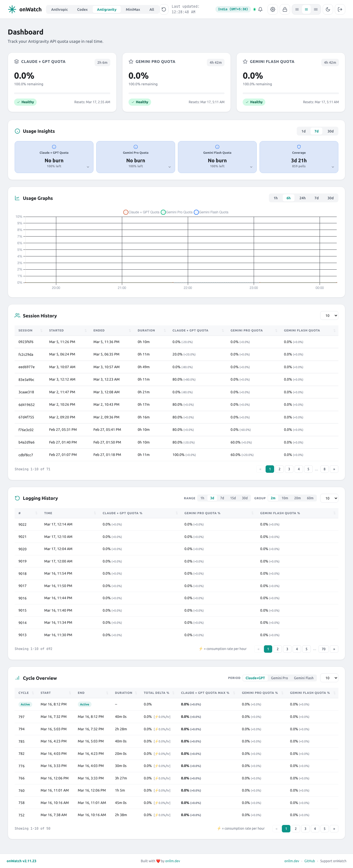
Task: Expand Gemini Flash Quota insight card
Action: click(217, 157)
